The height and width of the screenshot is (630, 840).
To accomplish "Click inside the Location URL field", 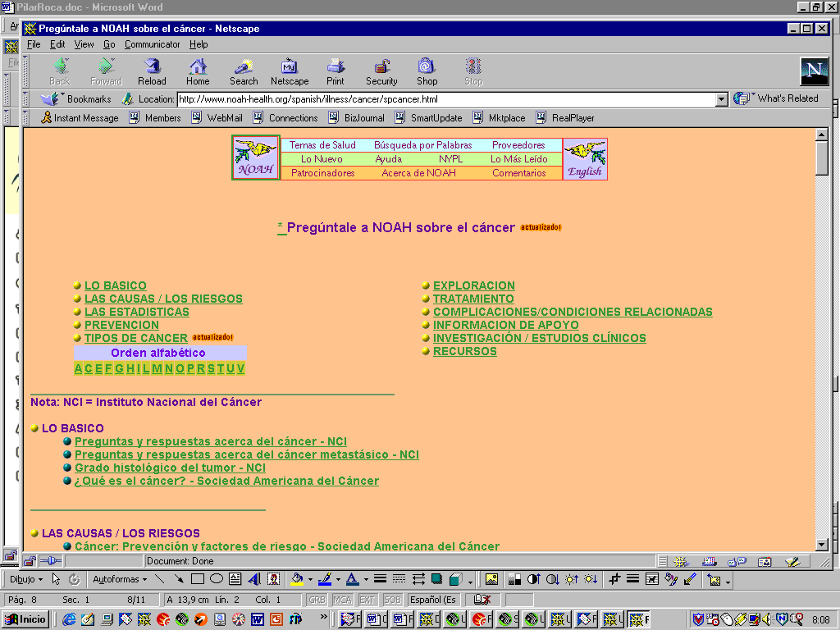I will coord(443,99).
